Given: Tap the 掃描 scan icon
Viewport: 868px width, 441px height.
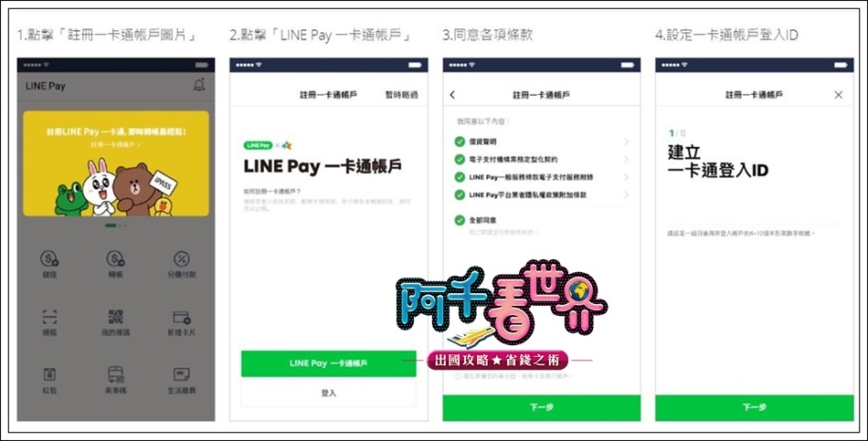Looking at the screenshot, I should (50, 317).
